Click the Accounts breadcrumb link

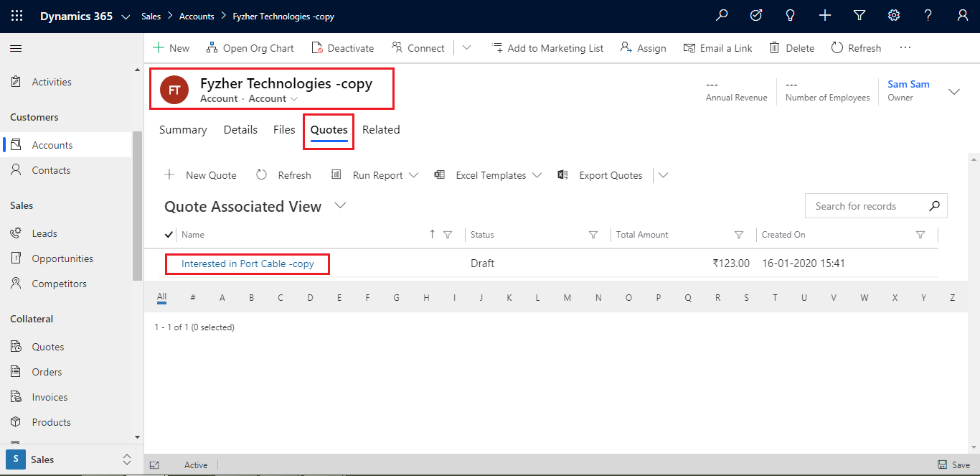click(197, 16)
